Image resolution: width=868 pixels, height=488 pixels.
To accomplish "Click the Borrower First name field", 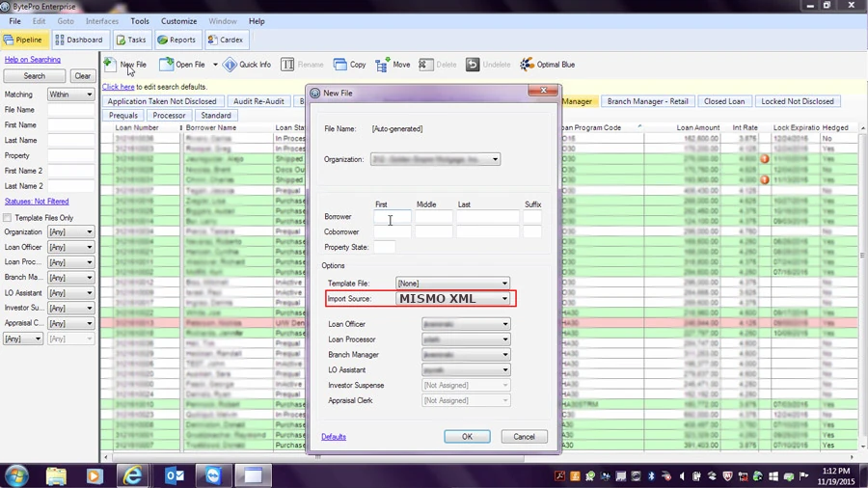I will tap(393, 217).
